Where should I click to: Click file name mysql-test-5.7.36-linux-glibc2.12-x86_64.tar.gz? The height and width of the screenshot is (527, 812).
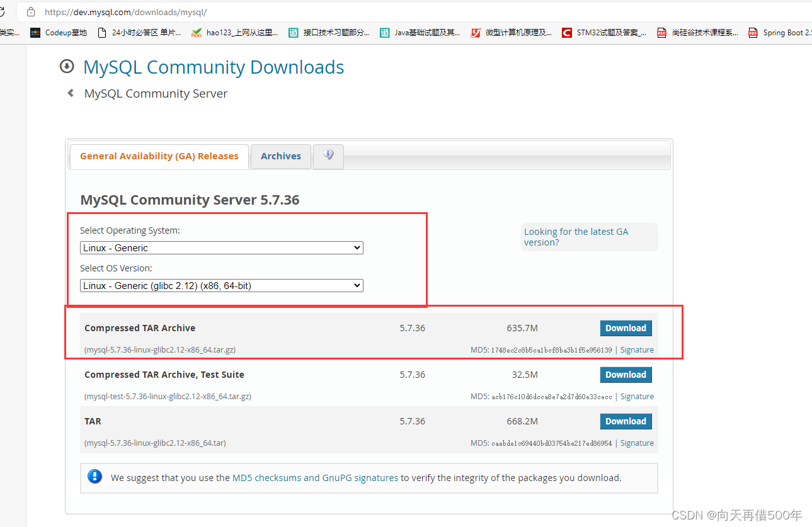[168, 397]
